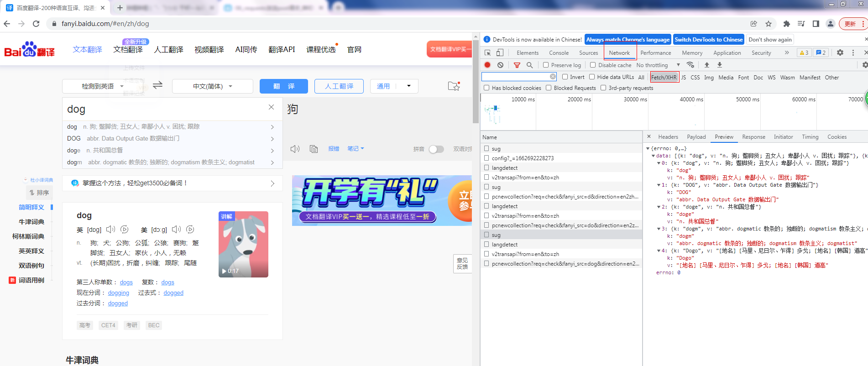Open No throttling dropdown
Screen dimensions: 868x366
point(658,65)
